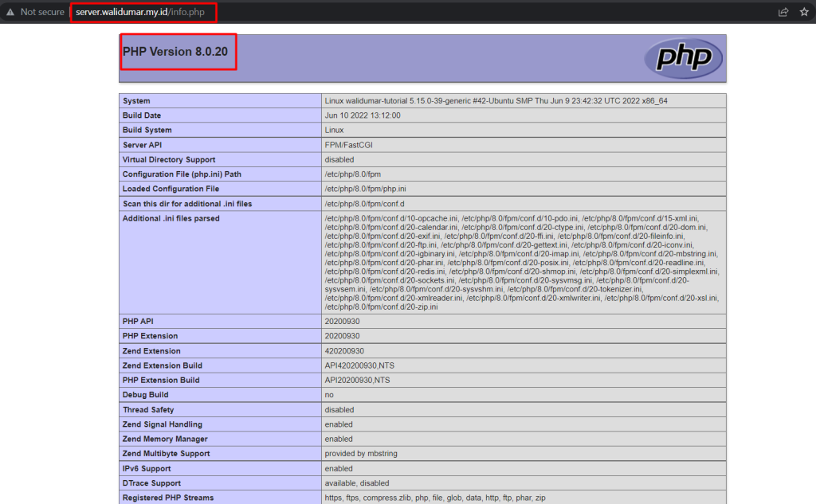This screenshot has width=816, height=504.
Task: Click the '420200930' Zend Extension value
Action: (x=344, y=351)
